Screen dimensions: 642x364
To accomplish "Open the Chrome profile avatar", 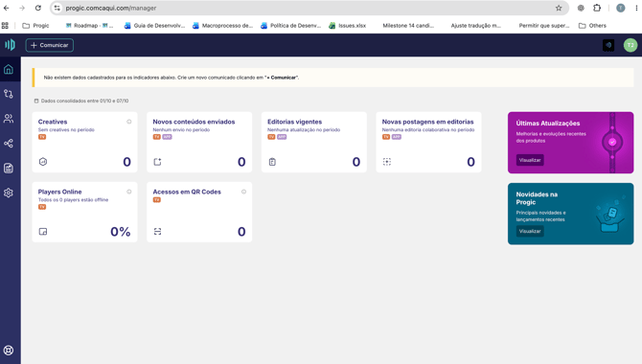I will (x=621, y=8).
